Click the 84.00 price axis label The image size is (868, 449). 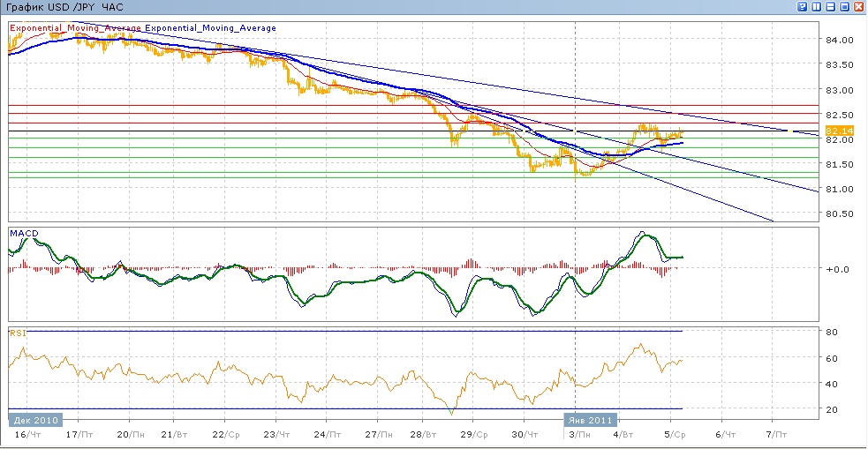(838, 41)
